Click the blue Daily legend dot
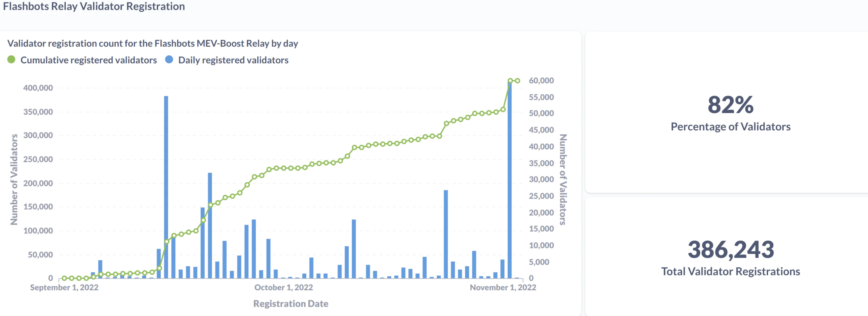Image resolution: width=868 pixels, height=316 pixels. click(x=169, y=60)
